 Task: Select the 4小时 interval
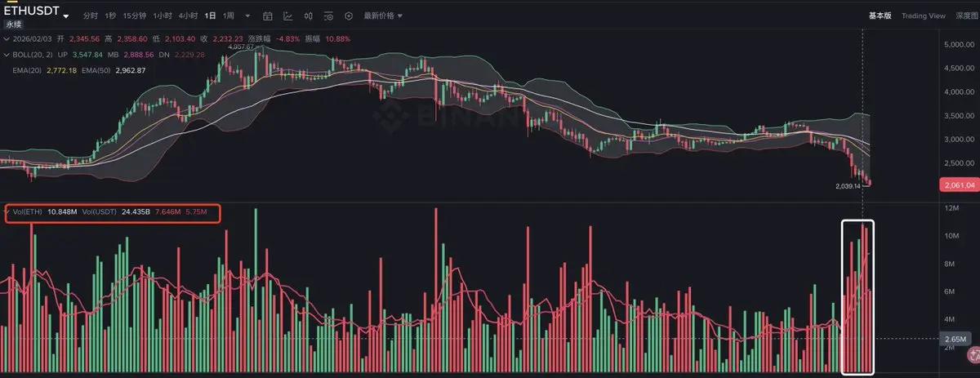point(188,16)
